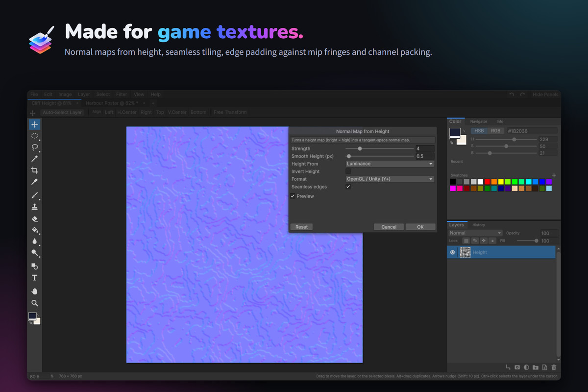Open the Navigator panel tab

click(x=479, y=122)
